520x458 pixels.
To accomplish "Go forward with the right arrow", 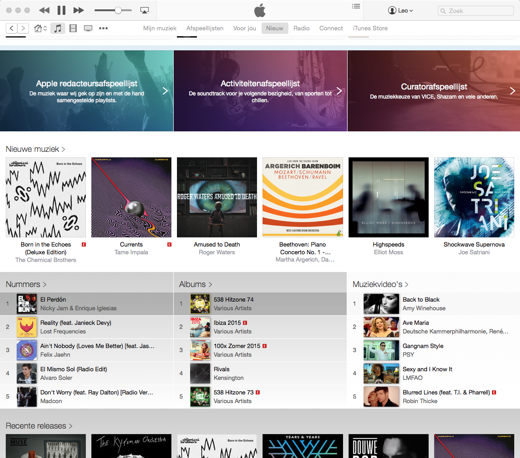I will [x=23, y=28].
